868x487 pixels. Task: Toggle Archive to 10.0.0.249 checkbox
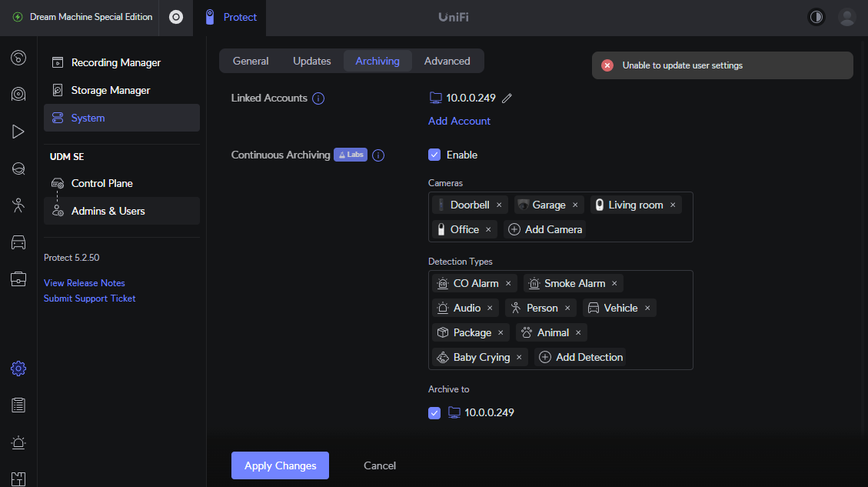[x=434, y=413]
